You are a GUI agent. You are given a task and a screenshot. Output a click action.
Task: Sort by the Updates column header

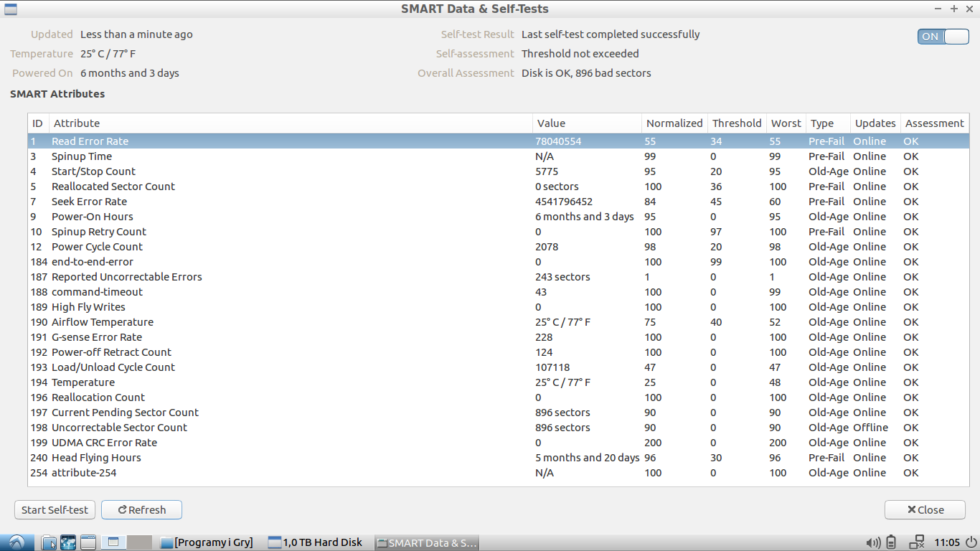point(875,123)
